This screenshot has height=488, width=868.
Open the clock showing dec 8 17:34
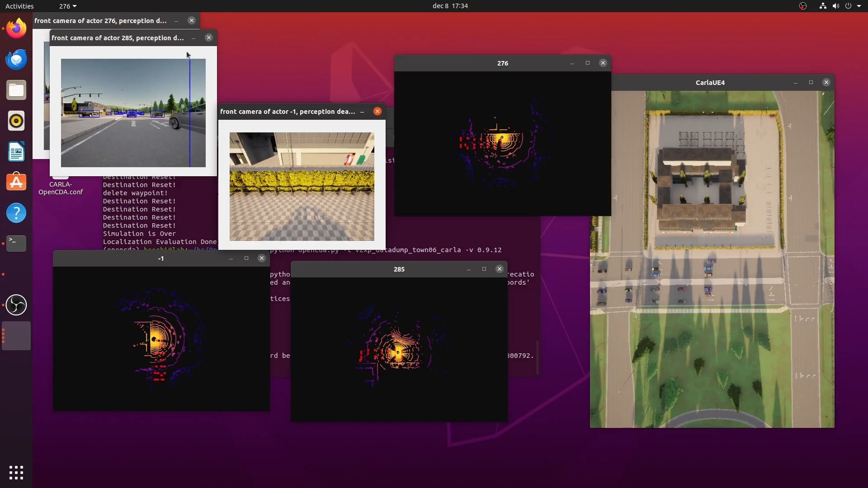[450, 6]
